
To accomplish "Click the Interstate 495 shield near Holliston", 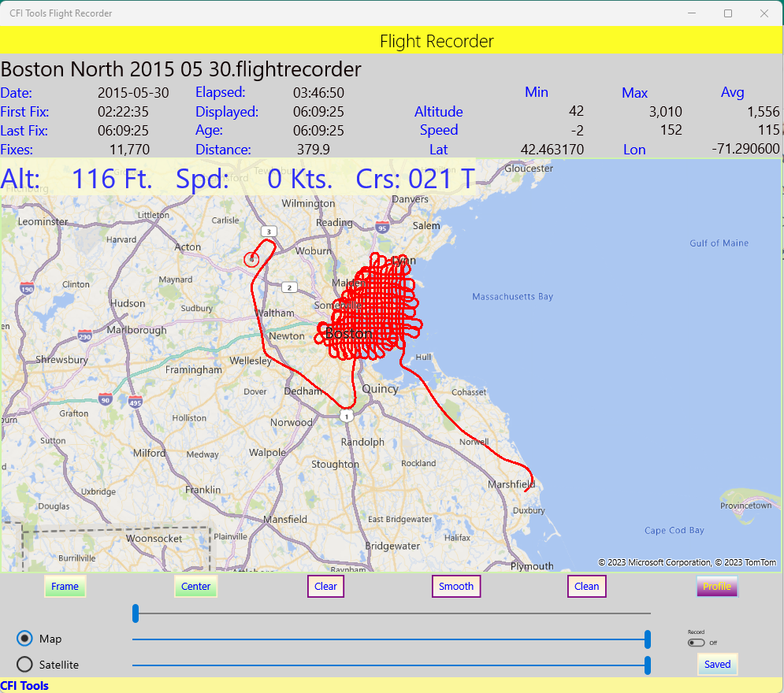I will click(136, 401).
